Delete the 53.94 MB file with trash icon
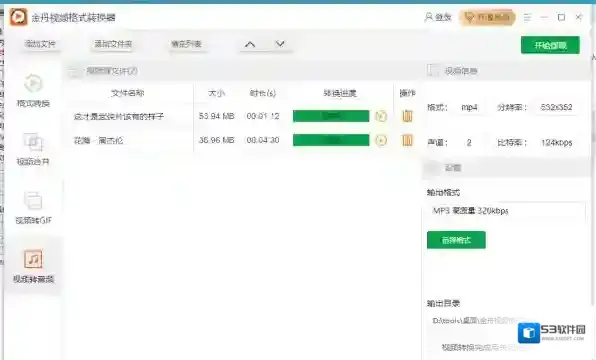 click(407, 116)
